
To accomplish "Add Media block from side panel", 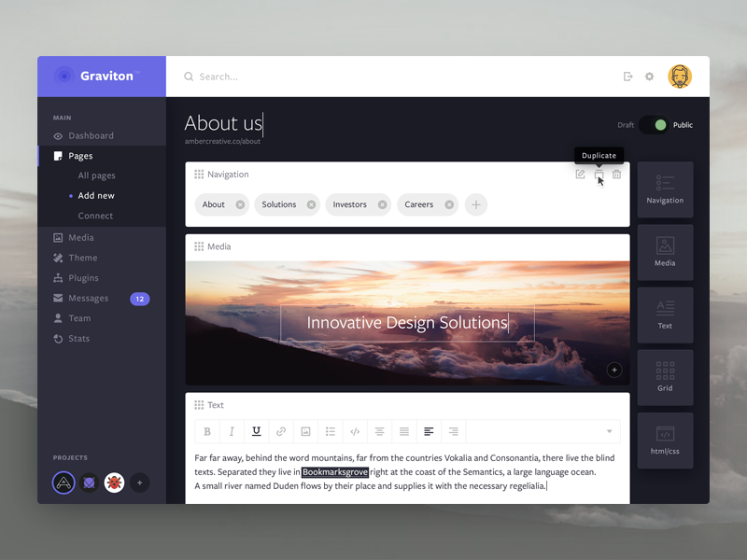I will 665,252.
